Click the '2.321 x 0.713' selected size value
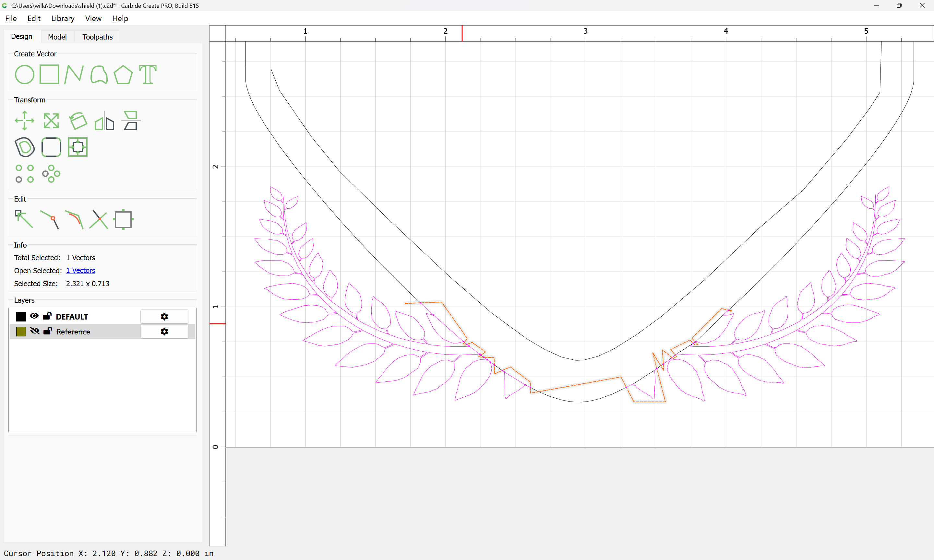Image resolution: width=934 pixels, height=560 pixels. pos(88,283)
